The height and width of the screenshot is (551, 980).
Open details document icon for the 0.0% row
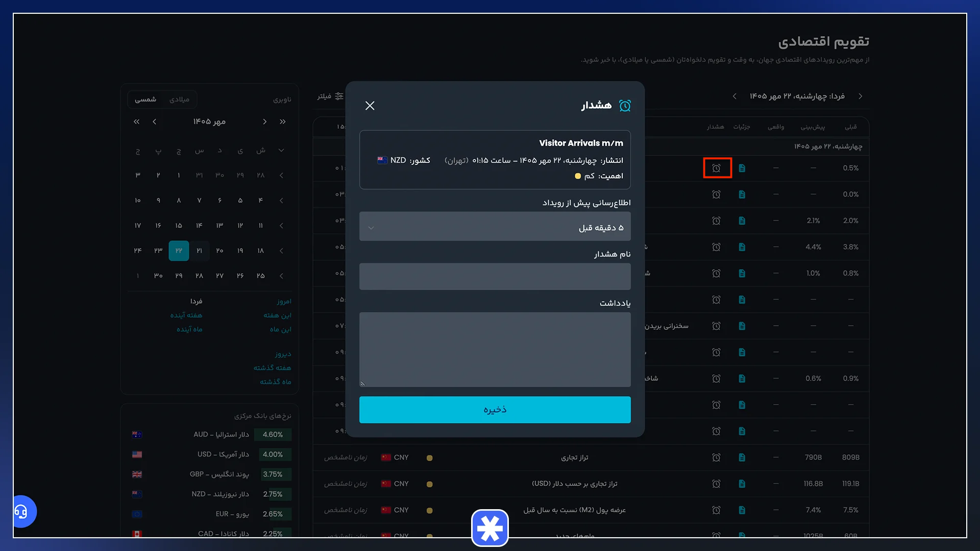point(742,194)
